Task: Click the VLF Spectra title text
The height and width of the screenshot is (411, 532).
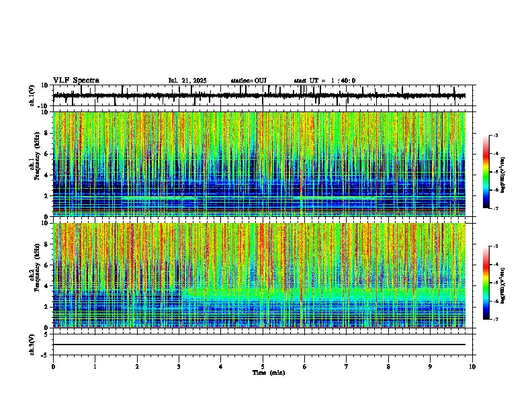Action: 76,81
